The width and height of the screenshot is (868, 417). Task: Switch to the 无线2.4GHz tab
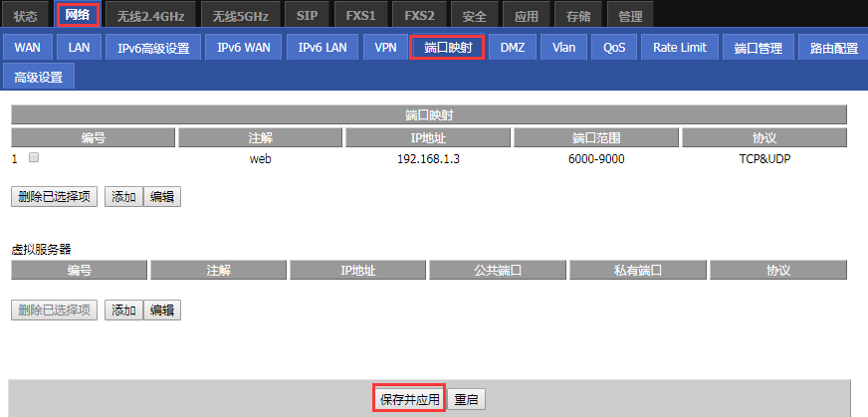[150, 16]
